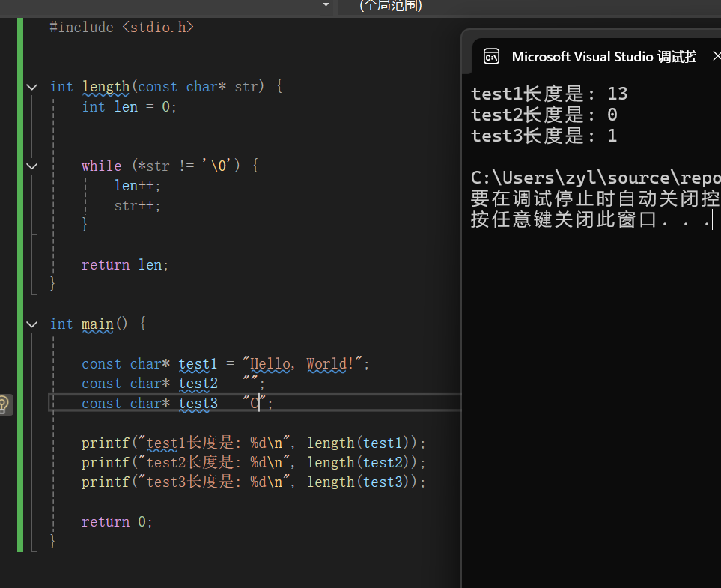Close the Microsoft Visual Studio debug console tab

tap(716, 56)
